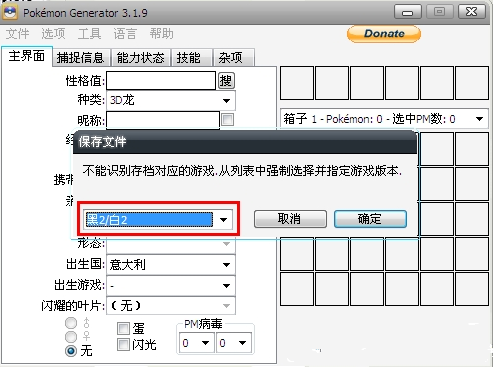Click the Donate button
The width and height of the screenshot is (493, 367).
tap(384, 34)
